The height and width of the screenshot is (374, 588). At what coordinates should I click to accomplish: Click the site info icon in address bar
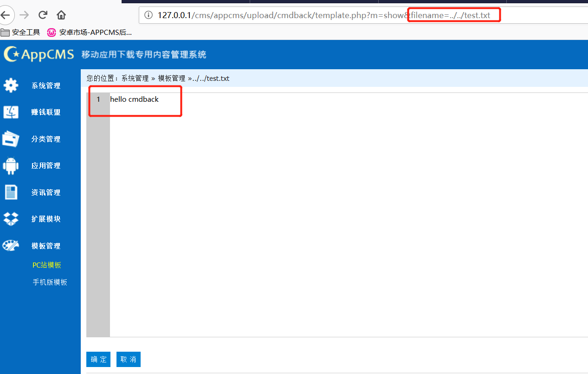(149, 15)
